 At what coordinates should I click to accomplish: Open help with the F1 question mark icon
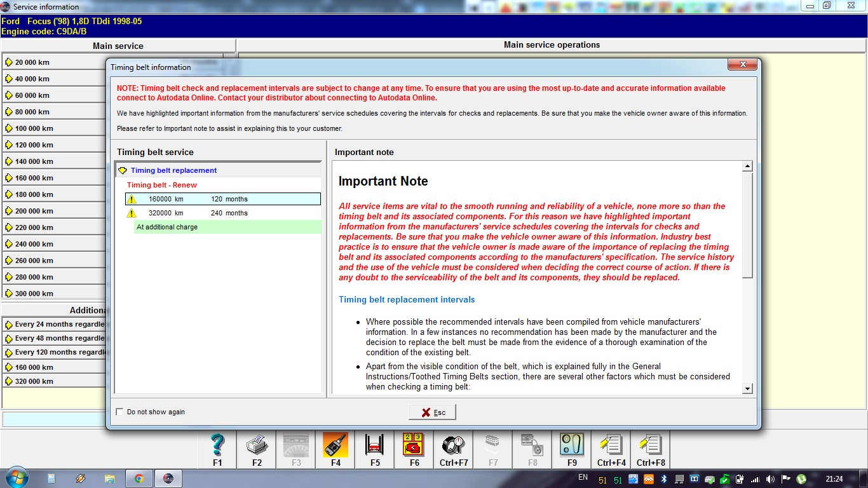217,445
